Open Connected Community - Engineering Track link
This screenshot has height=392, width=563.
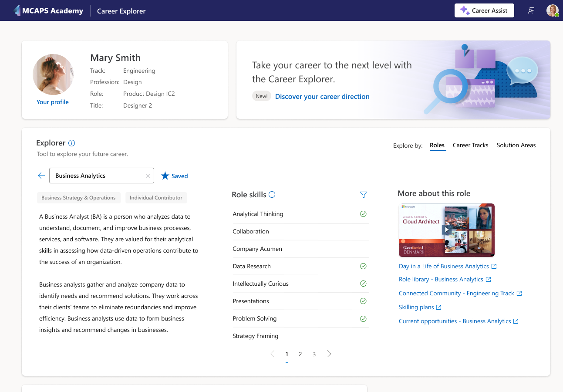tap(460, 293)
